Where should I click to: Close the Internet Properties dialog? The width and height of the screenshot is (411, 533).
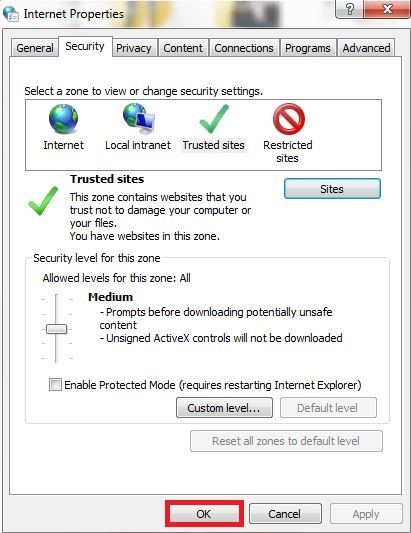(387, 9)
